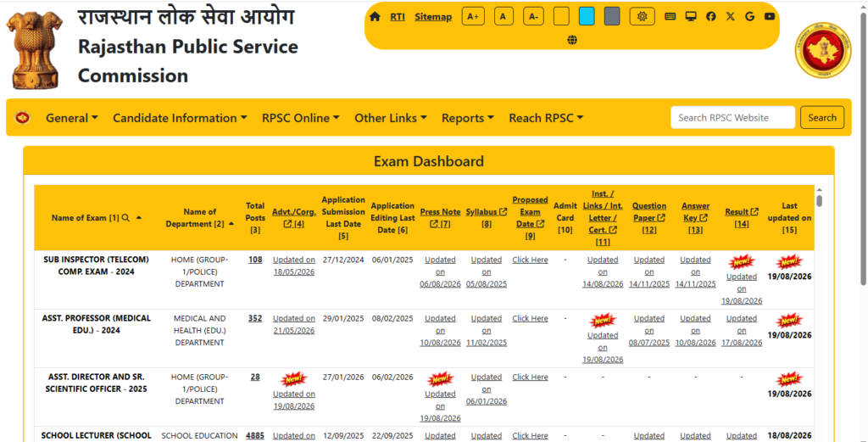This screenshot has width=868, height=442.
Task: Expand the Candidate Information menu
Action: [x=180, y=118]
